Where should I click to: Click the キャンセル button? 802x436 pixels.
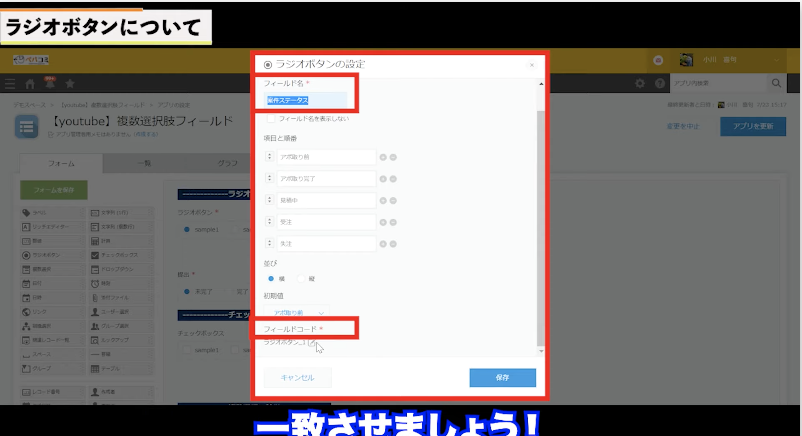tap(297, 377)
